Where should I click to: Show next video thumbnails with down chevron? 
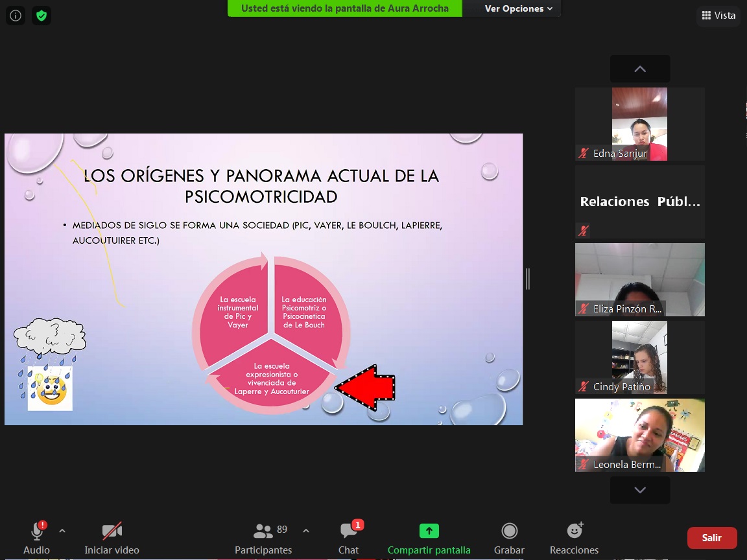click(640, 490)
